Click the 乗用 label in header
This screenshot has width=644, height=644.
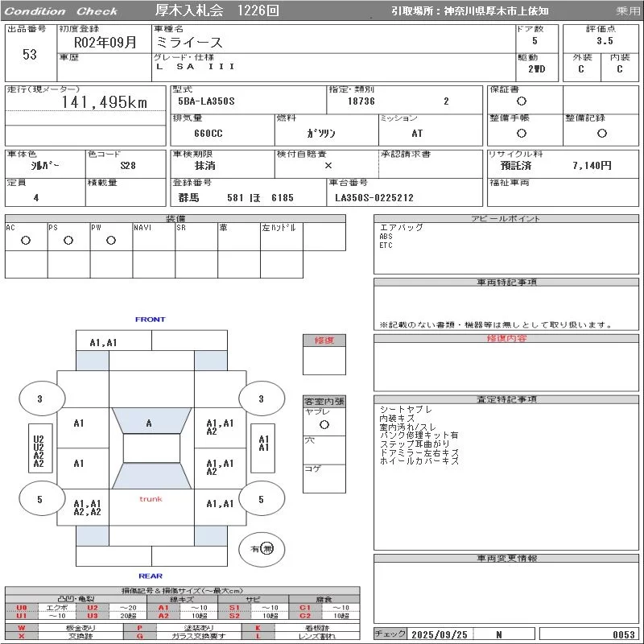pos(628,11)
